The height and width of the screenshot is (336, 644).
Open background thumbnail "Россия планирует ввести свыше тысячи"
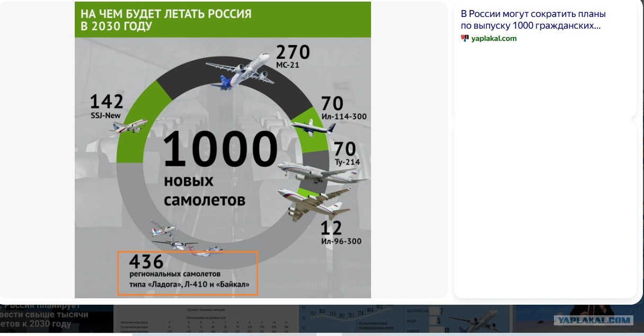click(56, 318)
